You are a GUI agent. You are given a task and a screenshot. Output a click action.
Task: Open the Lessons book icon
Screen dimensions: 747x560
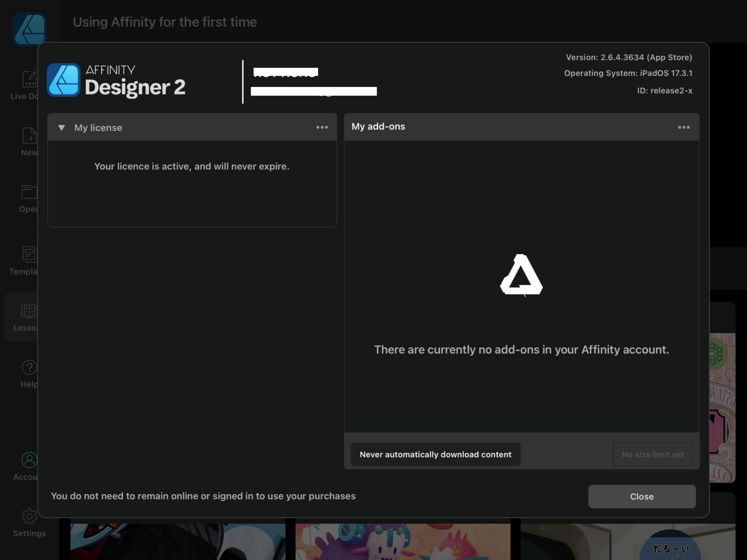29,311
